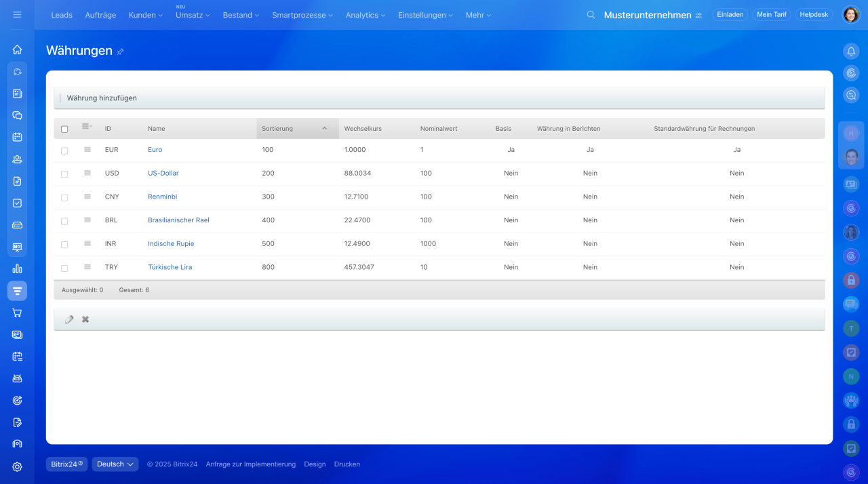Open company settings icon beside Musterunternehmen
The height and width of the screenshot is (484, 868).
[x=698, y=16]
